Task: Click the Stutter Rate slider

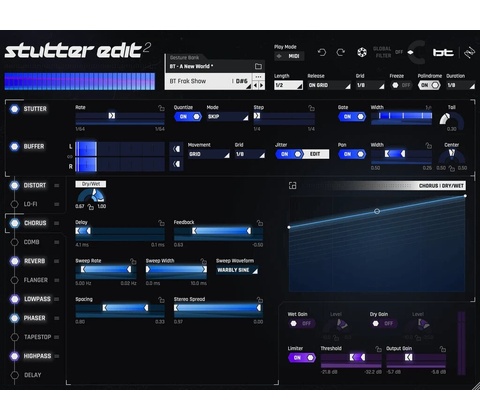Action: point(120,116)
